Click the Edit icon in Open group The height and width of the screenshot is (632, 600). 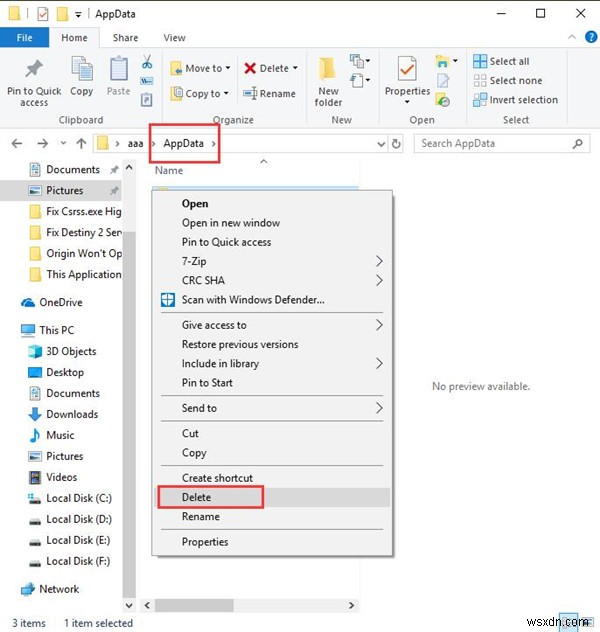tap(443, 81)
